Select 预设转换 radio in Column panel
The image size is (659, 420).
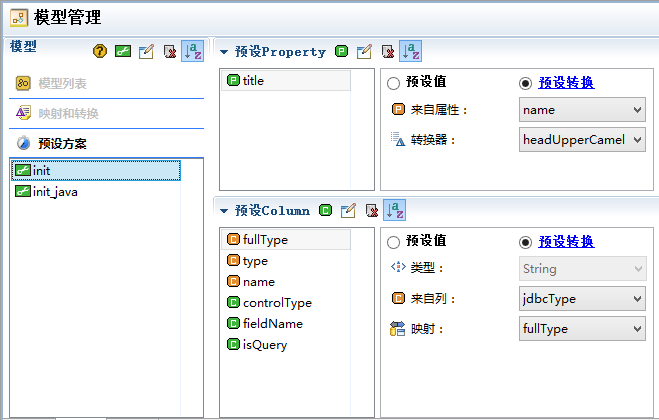pos(525,242)
